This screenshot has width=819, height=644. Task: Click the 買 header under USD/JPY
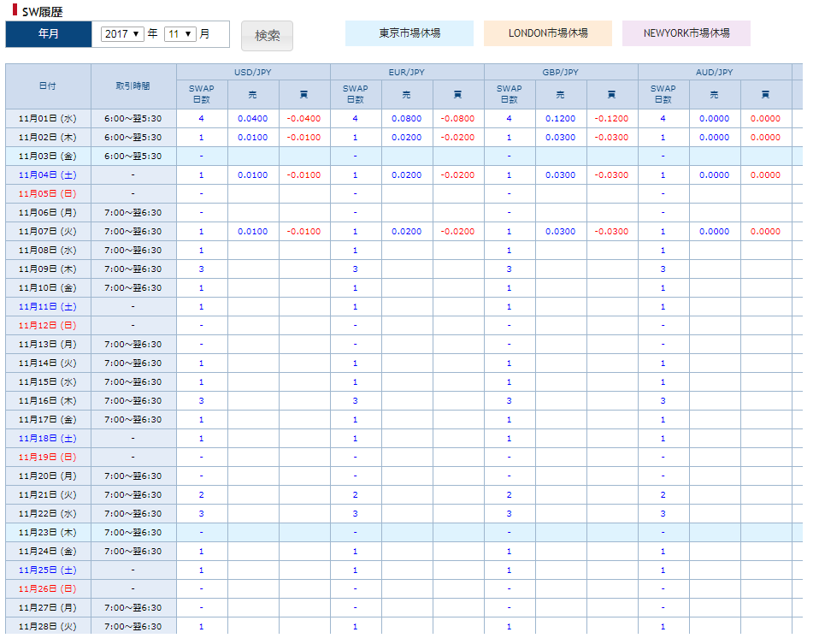click(x=304, y=95)
